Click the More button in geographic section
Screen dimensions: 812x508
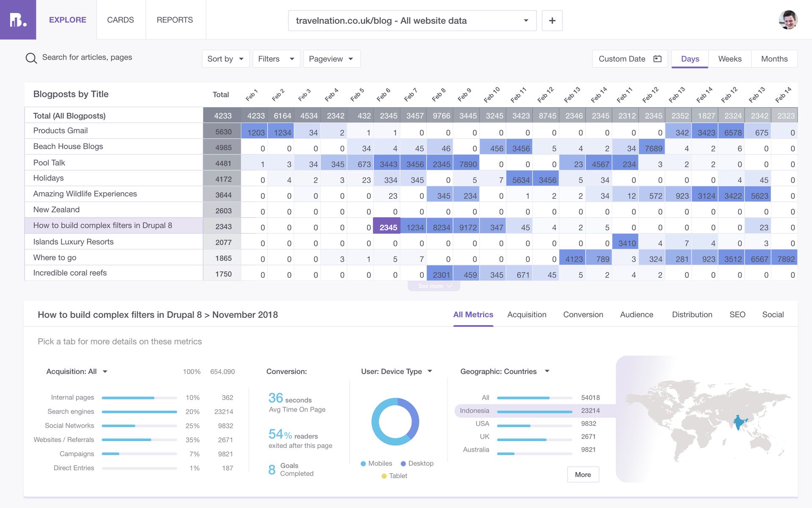click(x=582, y=474)
